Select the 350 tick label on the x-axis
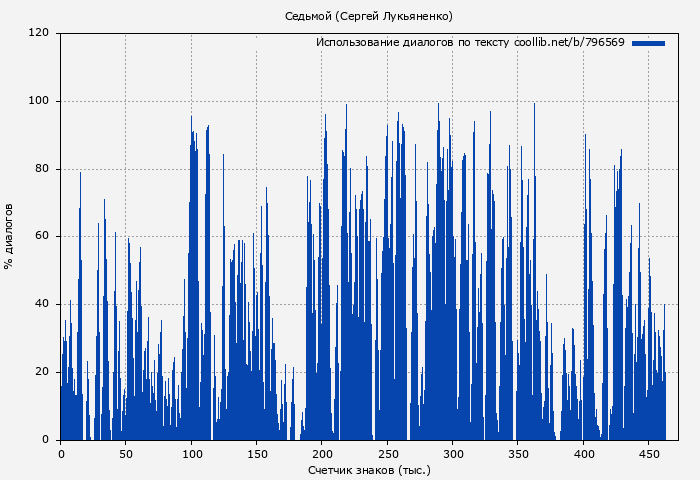 tap(518, 453)
